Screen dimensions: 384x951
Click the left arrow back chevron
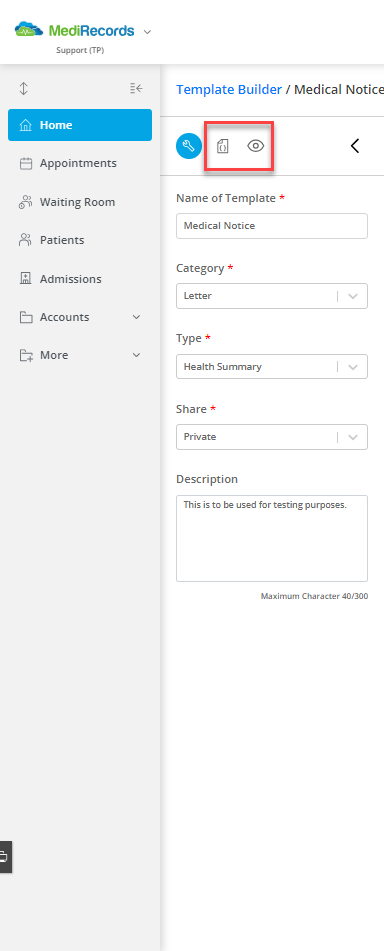coord(355,146)
